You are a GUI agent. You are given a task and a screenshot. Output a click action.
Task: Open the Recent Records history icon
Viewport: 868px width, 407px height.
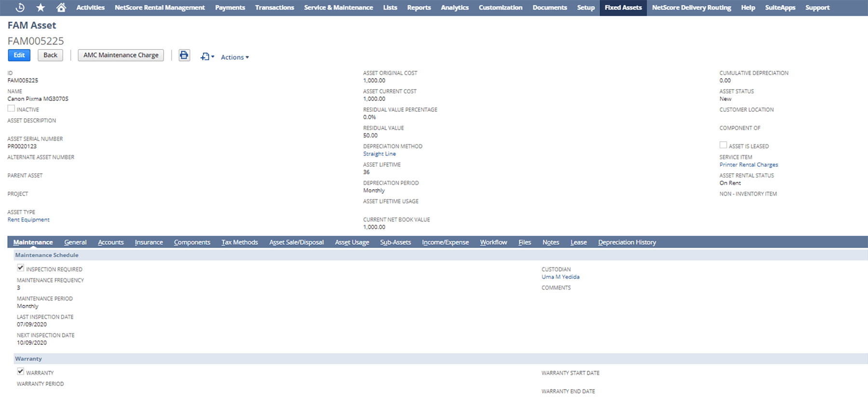click(x=20, y=8)
